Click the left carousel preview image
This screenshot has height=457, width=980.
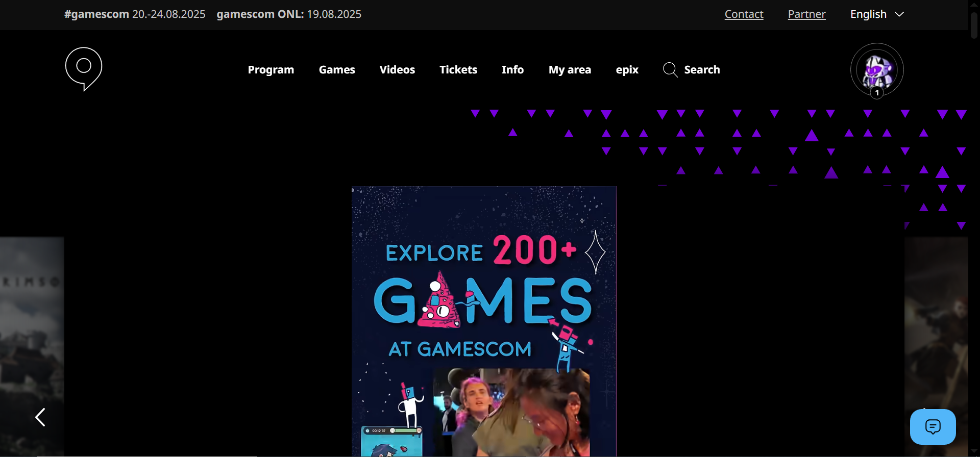(32, 347)
